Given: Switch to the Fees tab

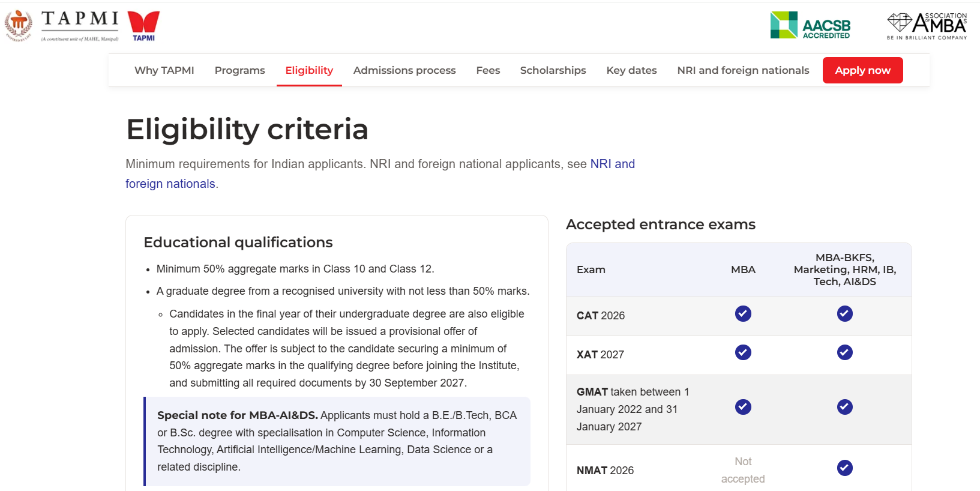Looking at the screenshot, I should pyautogui.click(x=488, y=70).
